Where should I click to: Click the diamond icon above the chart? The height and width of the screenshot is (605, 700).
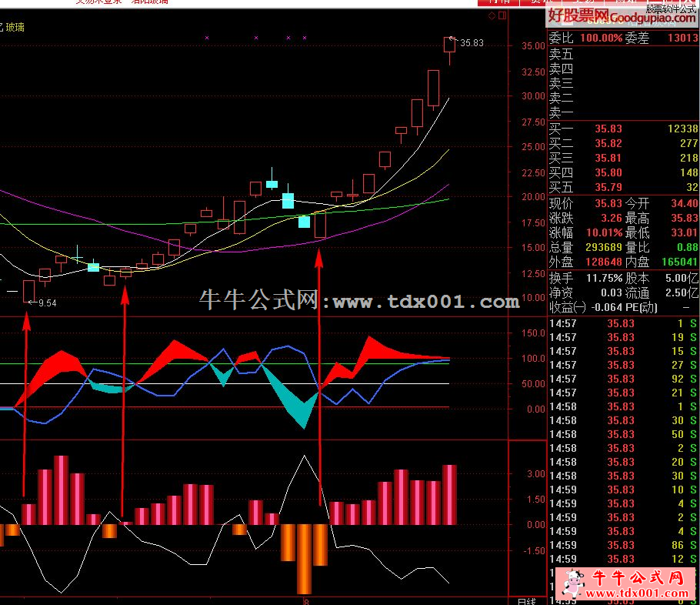(x=492, y=15)
